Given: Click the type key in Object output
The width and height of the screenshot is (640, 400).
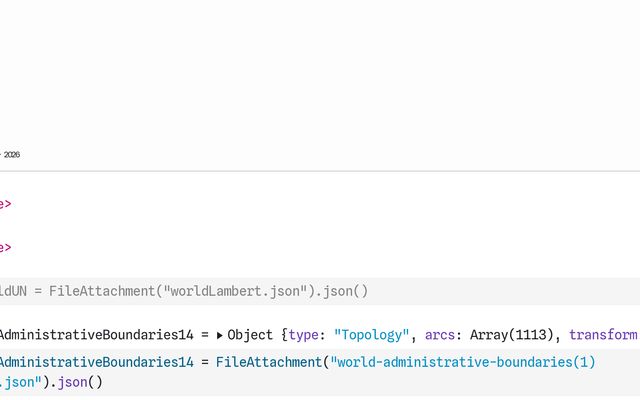Looking at the screenshot, I should tap(304, 335).
